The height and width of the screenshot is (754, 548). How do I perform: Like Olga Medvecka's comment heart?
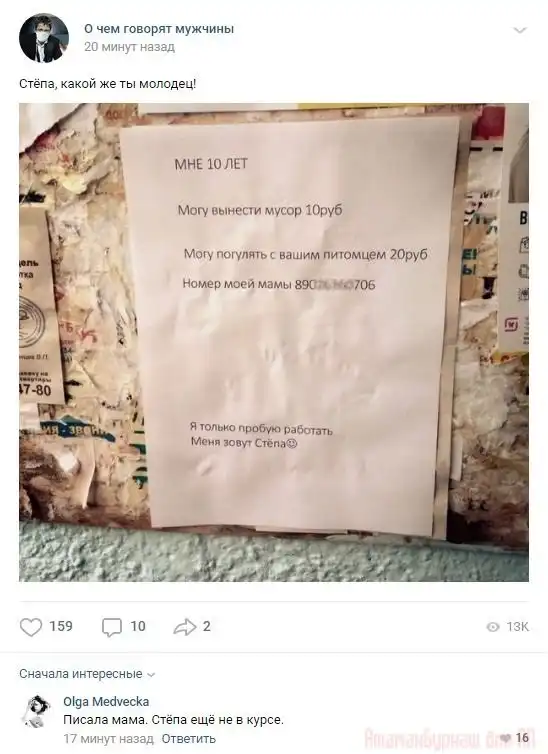pos(506,738)
